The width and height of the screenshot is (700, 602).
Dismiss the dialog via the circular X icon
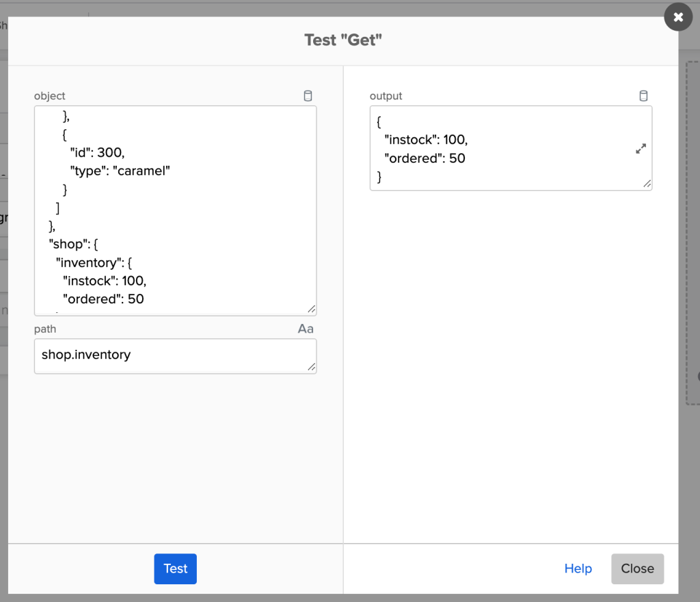pyautogui.click(x=678, y=17)
